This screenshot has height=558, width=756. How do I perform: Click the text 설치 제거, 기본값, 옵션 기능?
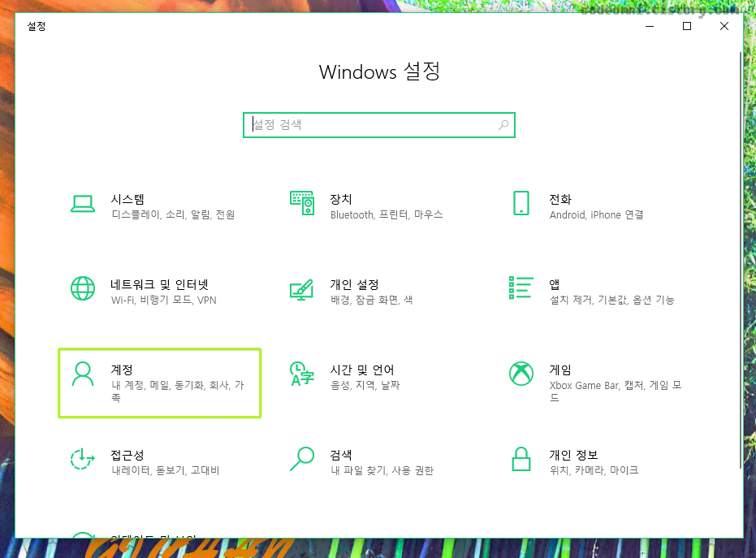(612, 300)
